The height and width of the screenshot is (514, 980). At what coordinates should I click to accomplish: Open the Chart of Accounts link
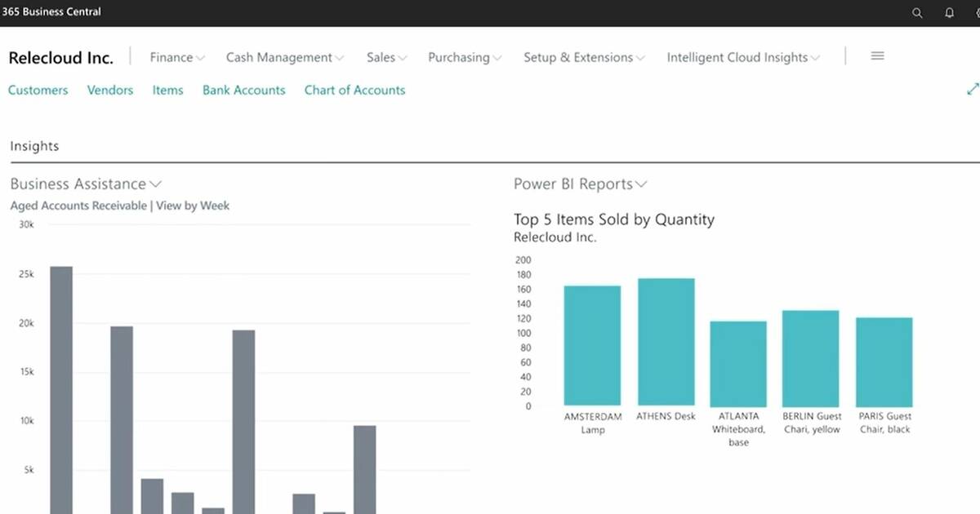coord(354,90)
